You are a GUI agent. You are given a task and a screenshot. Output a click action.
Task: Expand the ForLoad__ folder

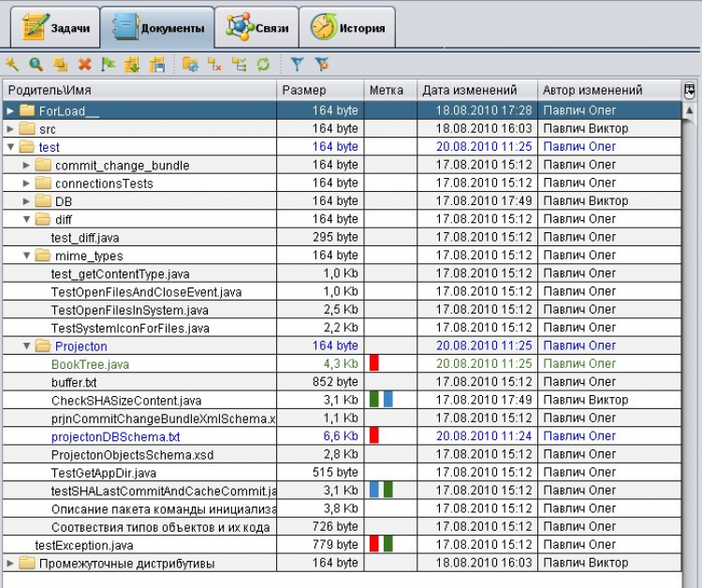coord(10,110)
